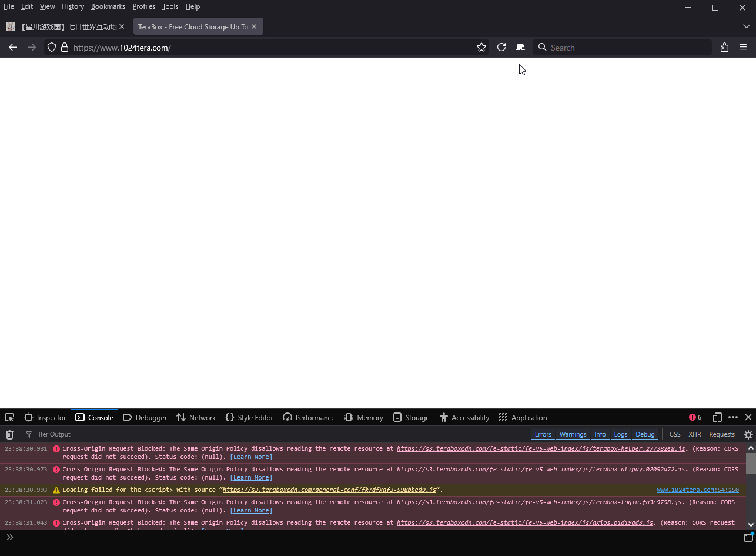
Task: Bookmark this page with the star icon
Action: 481,48
